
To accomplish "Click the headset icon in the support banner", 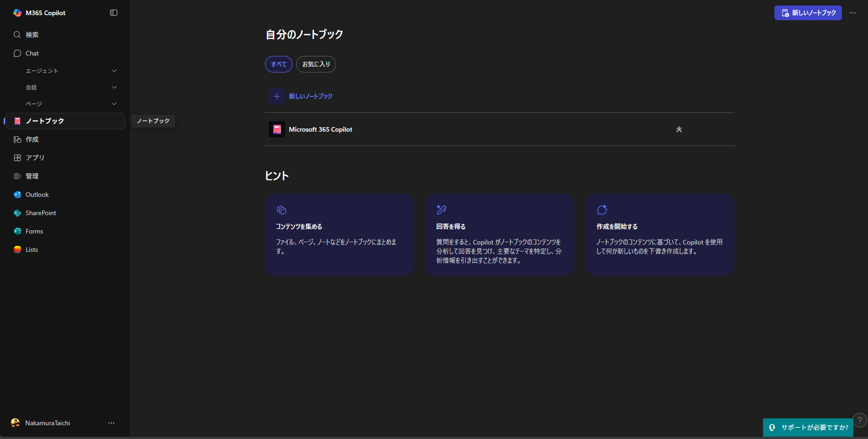I will pyautogui.click(x=772, y=428).
